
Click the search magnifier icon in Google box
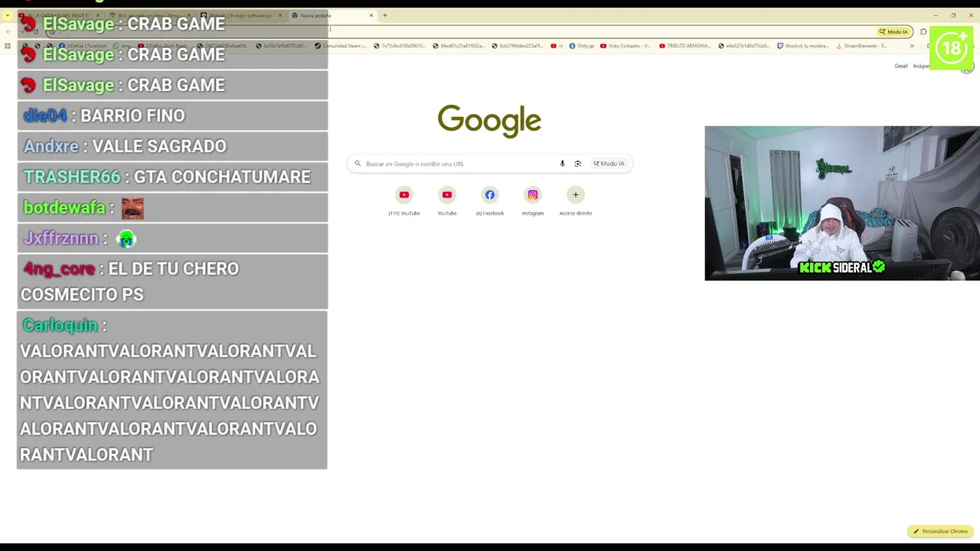(x=358, y=164)
